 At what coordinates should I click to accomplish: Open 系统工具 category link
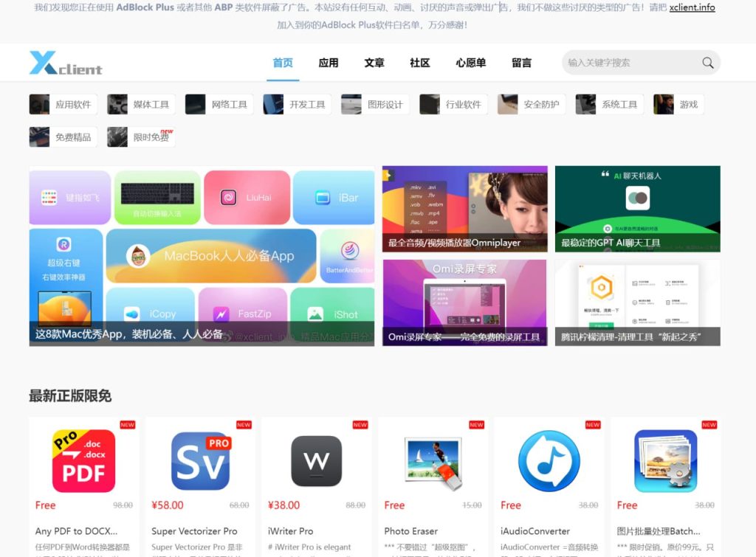(619, 105)
